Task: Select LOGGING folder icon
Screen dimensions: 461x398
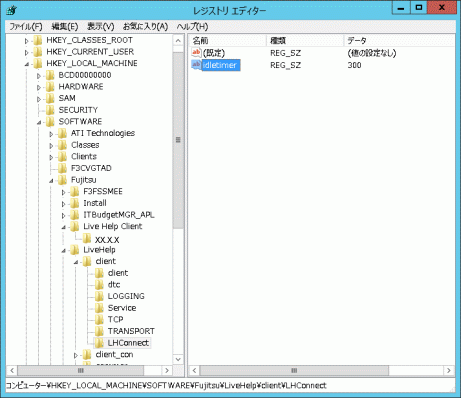Action: pos(100,297)
